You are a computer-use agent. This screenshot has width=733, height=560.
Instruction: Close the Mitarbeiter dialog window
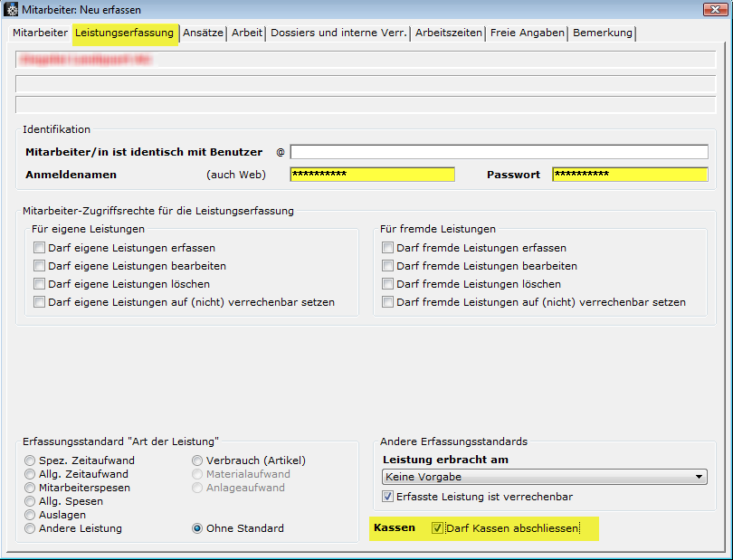(715, 9)
